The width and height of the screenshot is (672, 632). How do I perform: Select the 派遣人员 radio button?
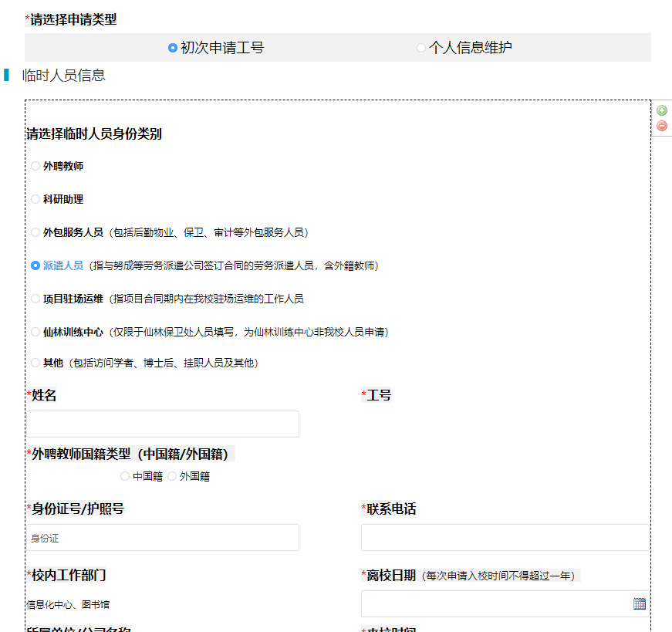pos(35,265)
